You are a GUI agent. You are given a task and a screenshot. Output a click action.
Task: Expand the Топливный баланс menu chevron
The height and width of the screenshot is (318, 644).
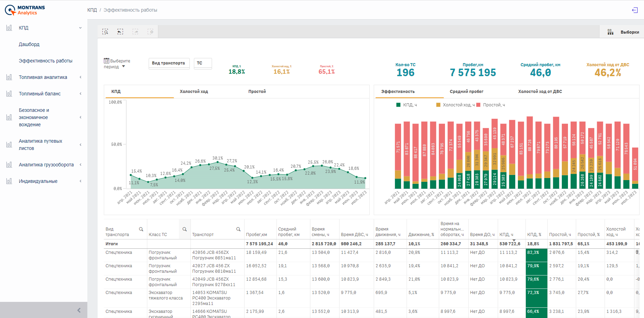80,94
